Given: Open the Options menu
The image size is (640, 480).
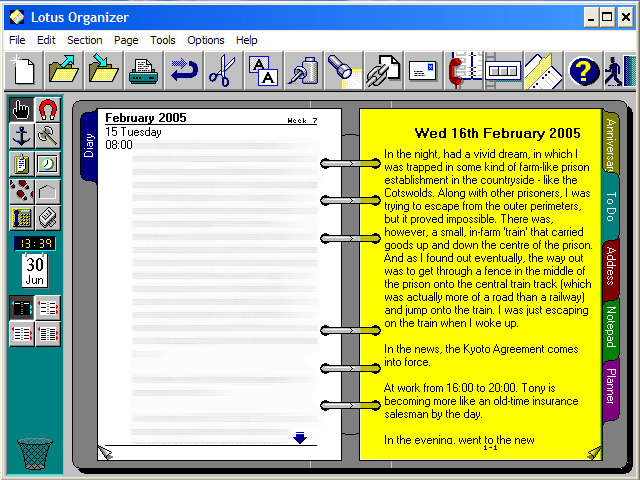Looking at the screenshot, I should pos(206,40).
